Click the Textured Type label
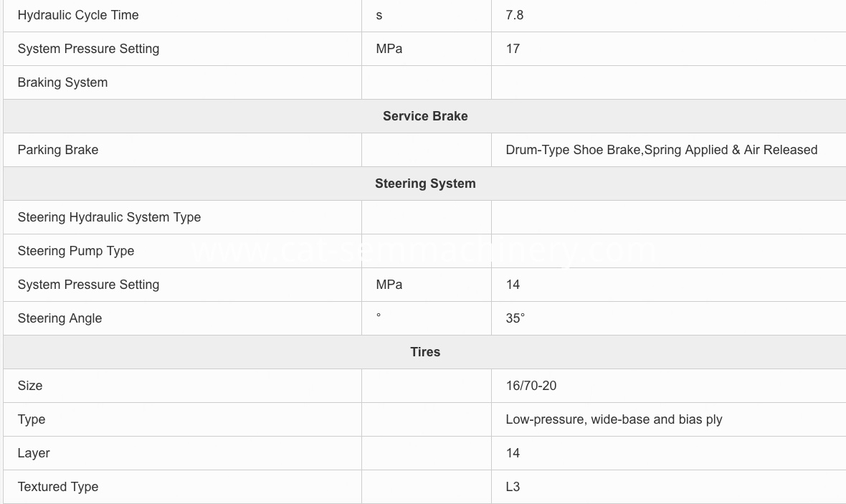This screenshot has width=846, height=504. (58, 487)
